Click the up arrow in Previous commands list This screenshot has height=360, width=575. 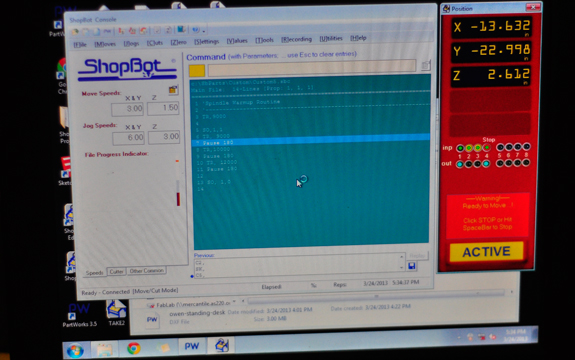(x=402, y=257)
